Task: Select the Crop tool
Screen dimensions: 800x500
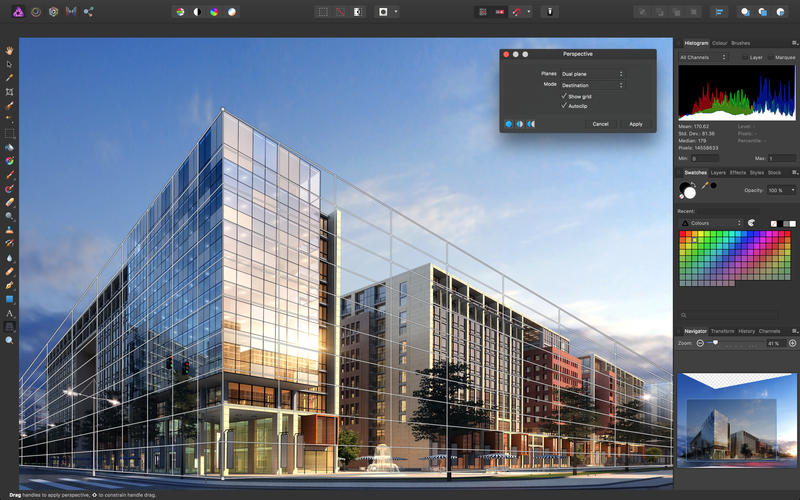Action: pos(9,91)
